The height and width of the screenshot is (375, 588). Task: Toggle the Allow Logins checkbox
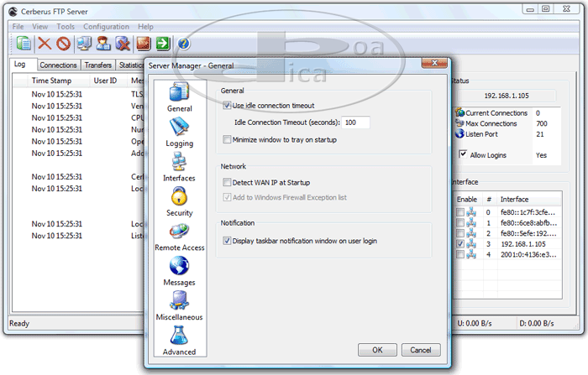tap(463, 154)
